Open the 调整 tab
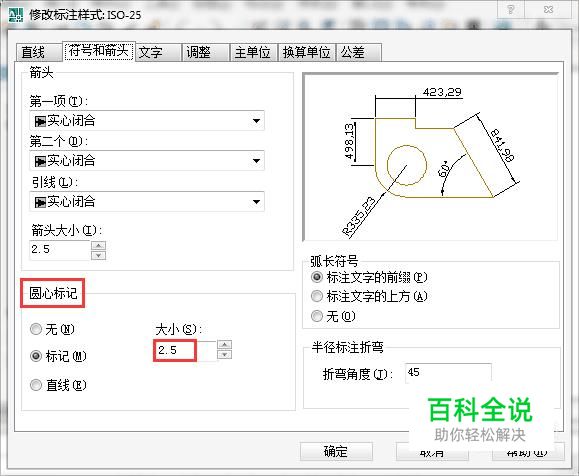 [x=205, y=52]
